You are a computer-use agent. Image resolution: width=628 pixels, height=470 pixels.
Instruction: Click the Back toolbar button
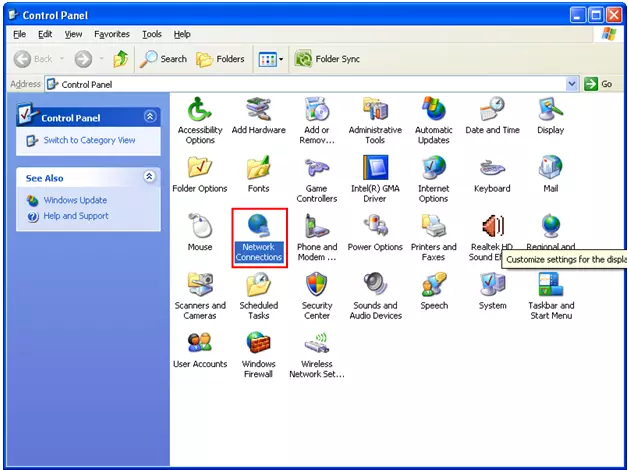click(x=33, y=59)
